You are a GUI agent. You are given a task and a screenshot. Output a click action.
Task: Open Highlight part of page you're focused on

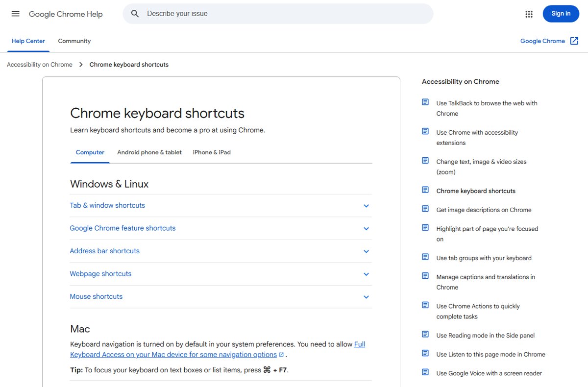[488, 234]
